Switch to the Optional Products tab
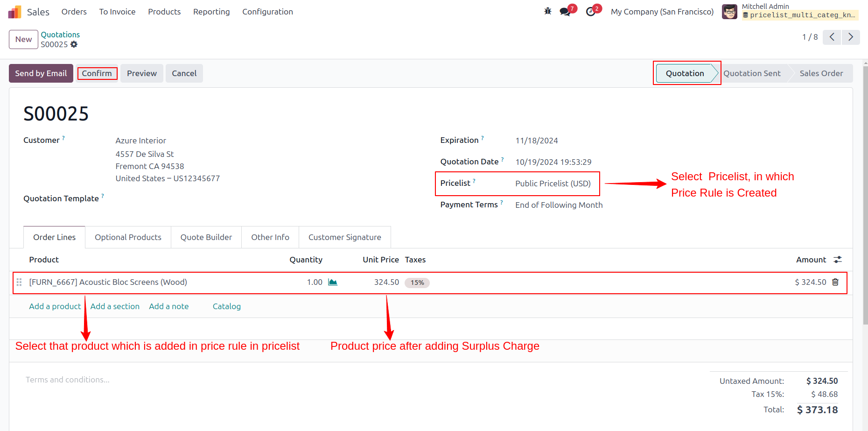Viewport: 868px width, 431px height. [x=128, y=237]
